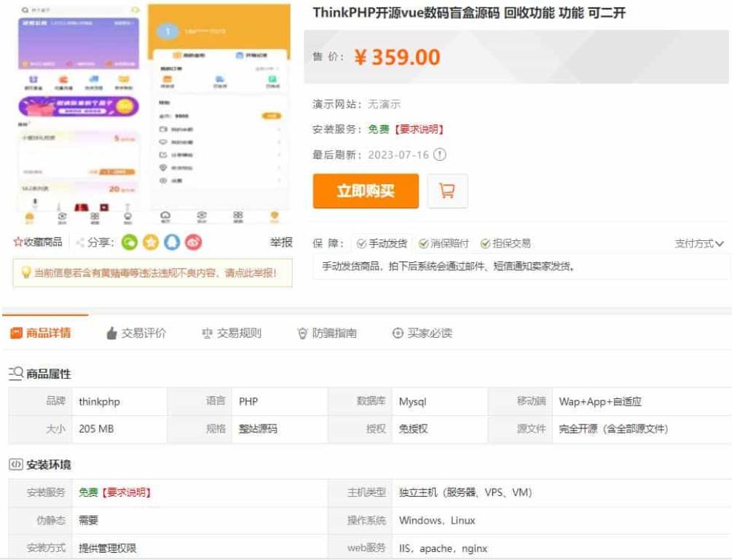Viewport: 732px width, 560px height.
Task: Open the 交易评价 reviews tab
Action: click(136, 333)
